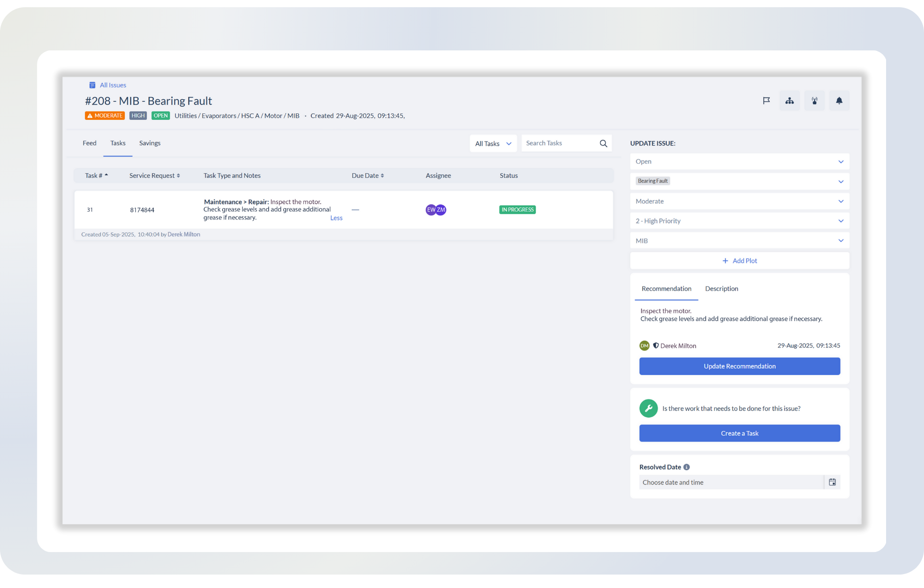
Task: Click the Search Tasks input field
Action: (x=559, y=144)
